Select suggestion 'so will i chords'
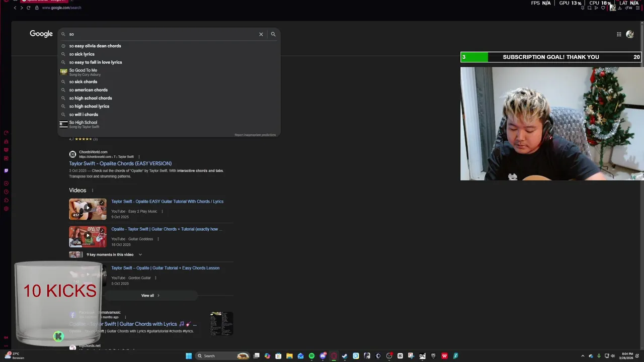The image size is (644, 362). point(169,115)
